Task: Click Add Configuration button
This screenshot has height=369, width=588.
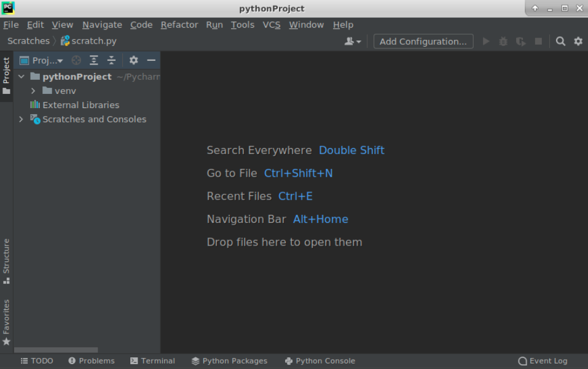Action: (x=423, y=41)
